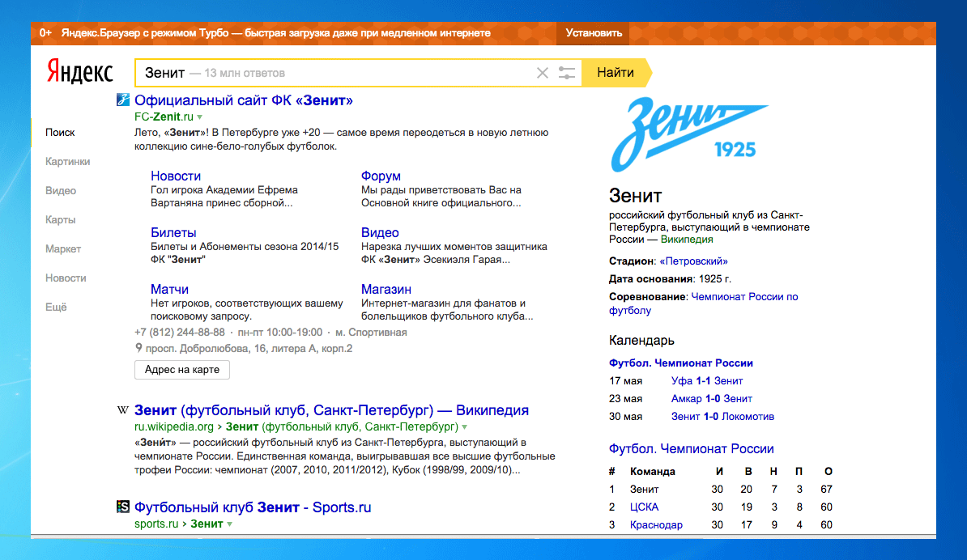Open the Билеты sitelink
Viewport: 967px width, 560px height.
(x=173, y=233)
